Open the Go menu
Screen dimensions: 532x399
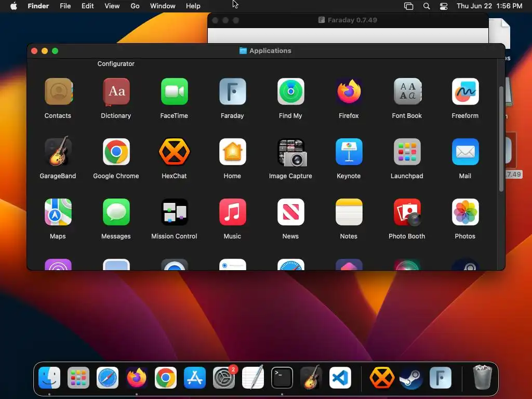(x=135, y=6)
